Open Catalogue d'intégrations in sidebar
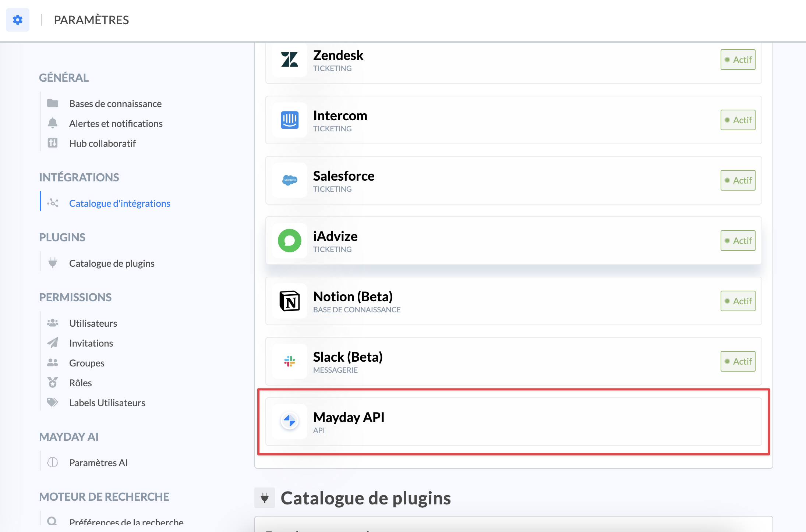The image size is (806, 532). [120, 203]
